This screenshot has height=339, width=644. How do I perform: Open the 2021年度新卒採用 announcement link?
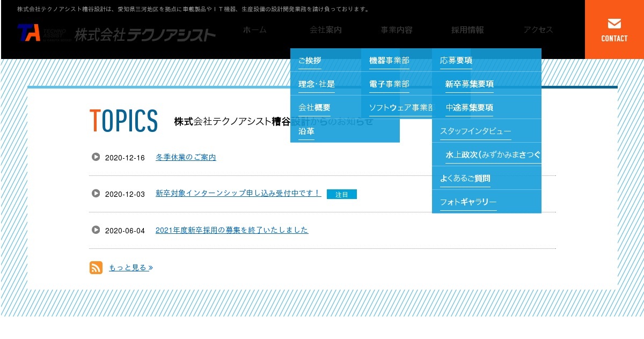[232, 230]
